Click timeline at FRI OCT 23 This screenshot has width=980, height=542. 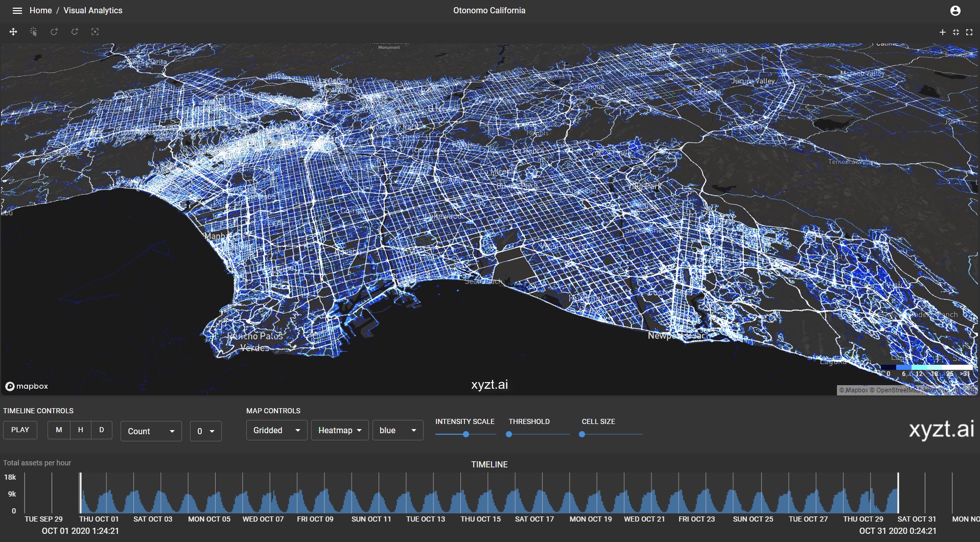coord(696,519)
